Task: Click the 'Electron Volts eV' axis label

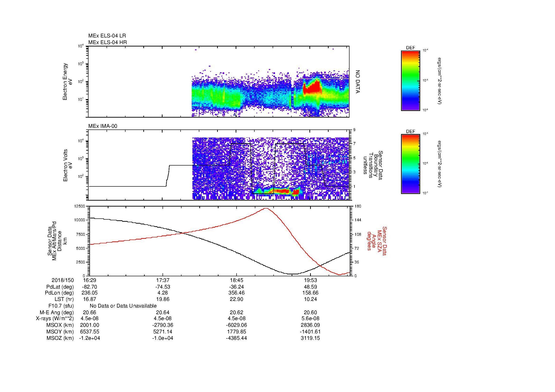Action: [68, 166]
